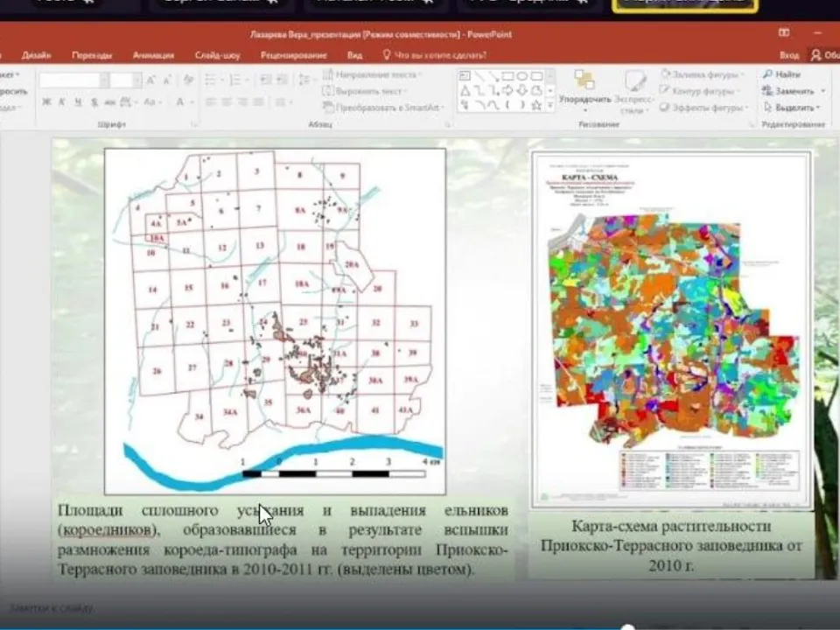Toggle underline (Ч) formatting
The image size is (840, 630).
click(x=79, y=102)
